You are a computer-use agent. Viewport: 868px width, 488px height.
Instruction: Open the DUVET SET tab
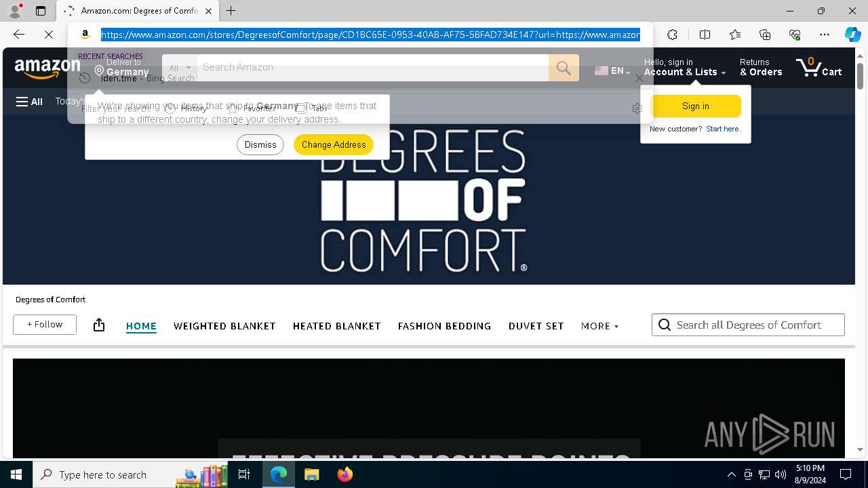click(536, 326)
